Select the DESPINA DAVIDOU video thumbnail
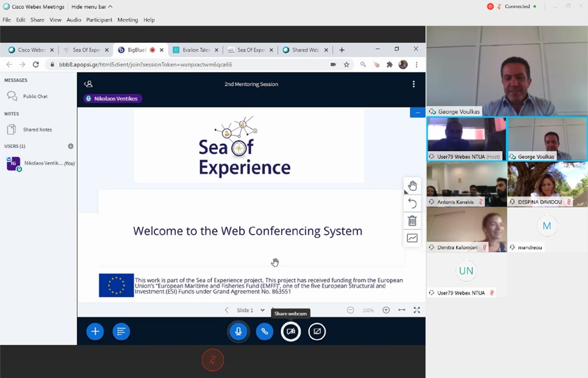Image resolution: width=588 pixels, height=378 pixels. click(547, 184)
